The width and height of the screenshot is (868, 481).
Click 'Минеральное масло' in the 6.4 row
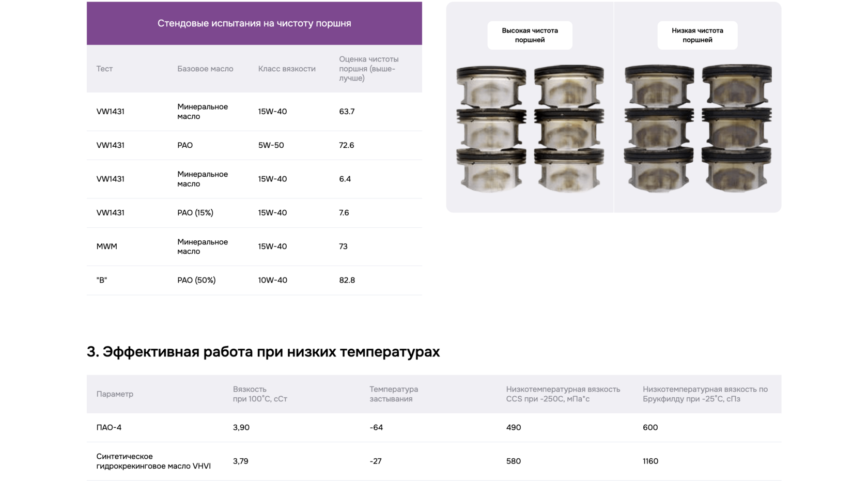click(203, 179)
